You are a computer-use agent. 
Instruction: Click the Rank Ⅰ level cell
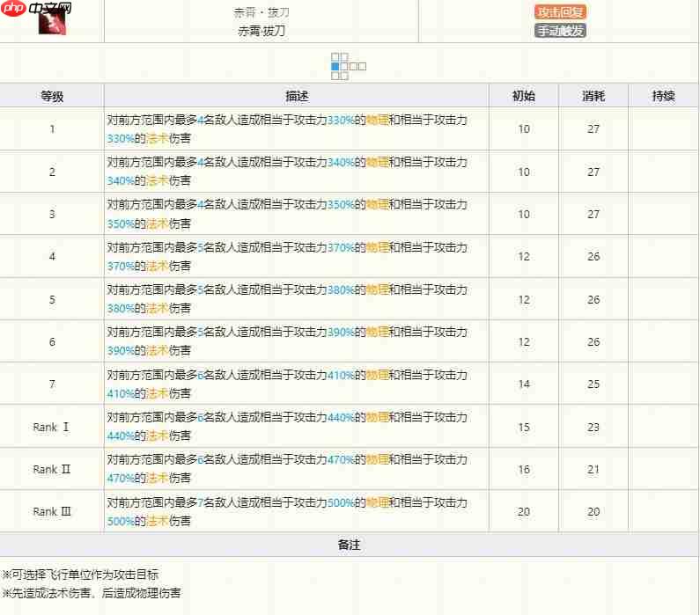52,427
